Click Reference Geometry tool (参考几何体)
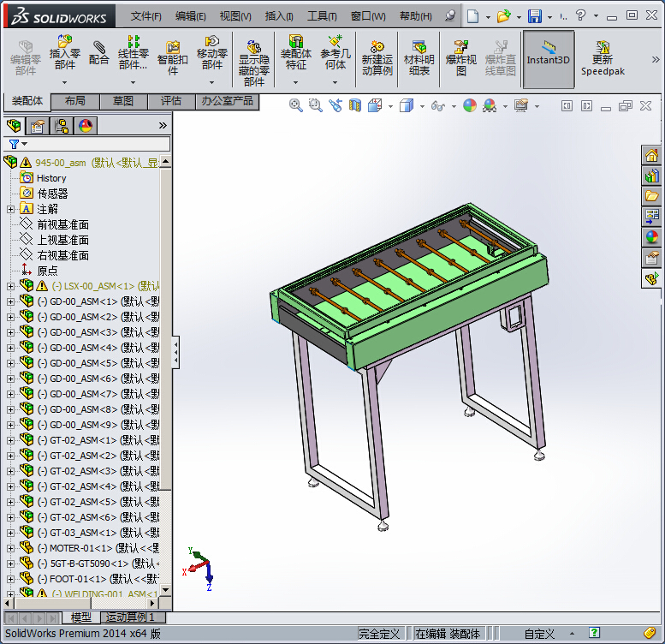Screen dimensions: 665x644 coord(335,53)
